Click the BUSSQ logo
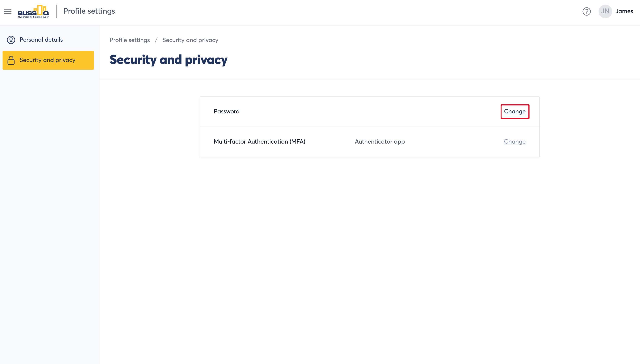 (34, 11)
